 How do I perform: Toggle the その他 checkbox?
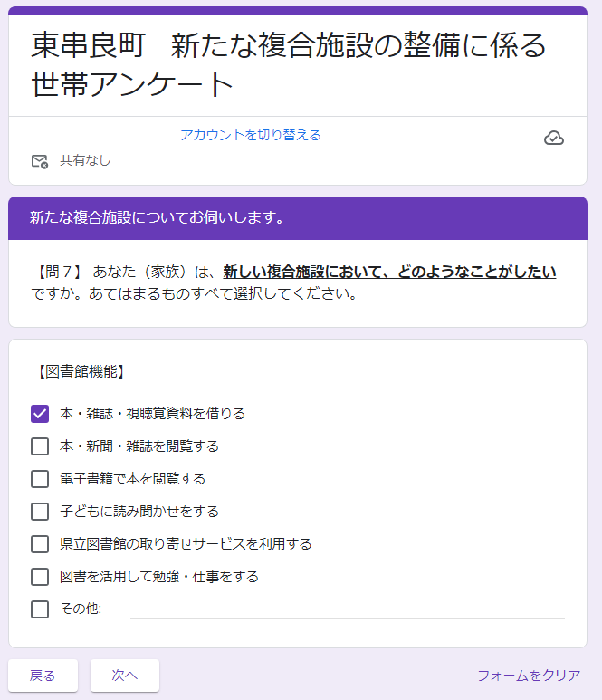[40, 609]
